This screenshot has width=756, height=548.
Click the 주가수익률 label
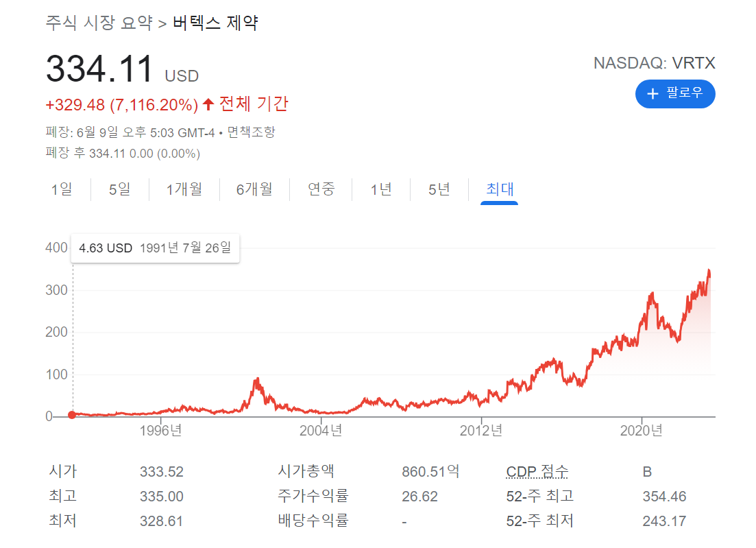coord(313,495)
